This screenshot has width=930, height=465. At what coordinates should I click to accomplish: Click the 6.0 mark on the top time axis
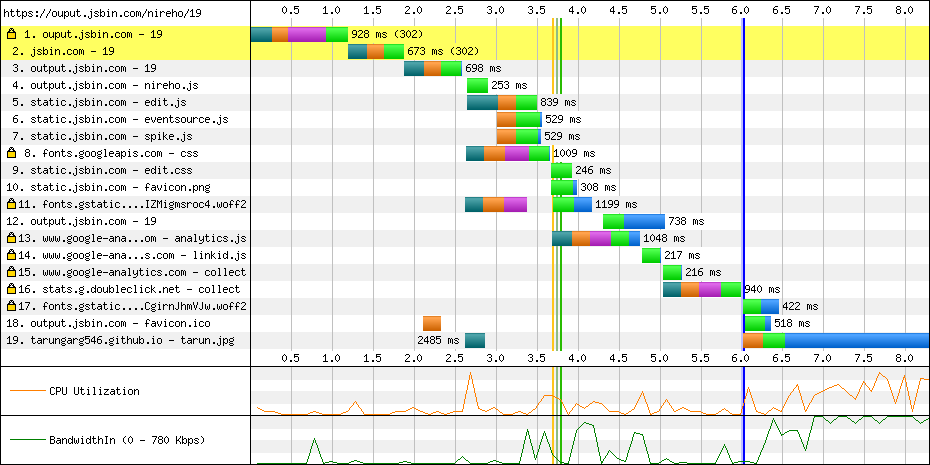coord(741,10)
